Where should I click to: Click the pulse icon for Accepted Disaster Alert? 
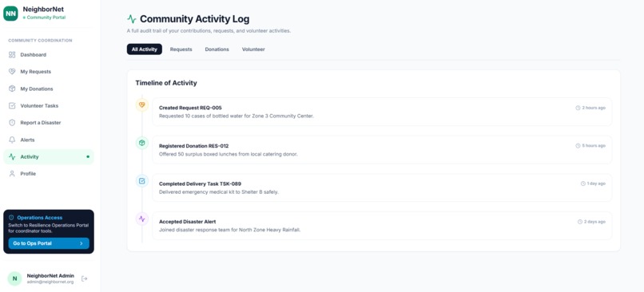point(141,219)
